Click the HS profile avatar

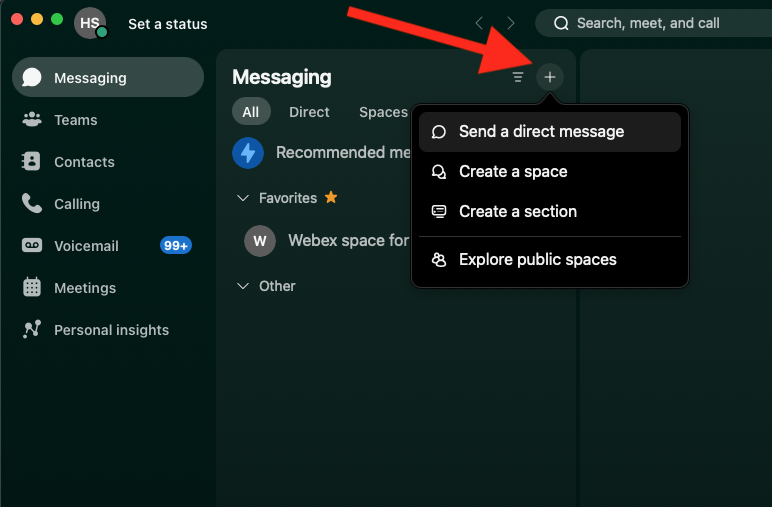(x=90, y=22)
